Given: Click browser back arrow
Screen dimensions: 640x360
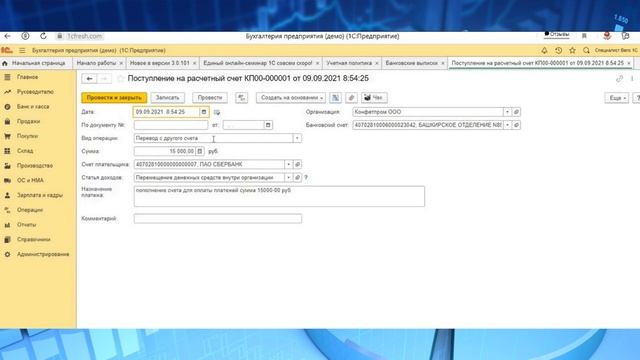Looking at the screenshot, I should (x=8, y=36).
